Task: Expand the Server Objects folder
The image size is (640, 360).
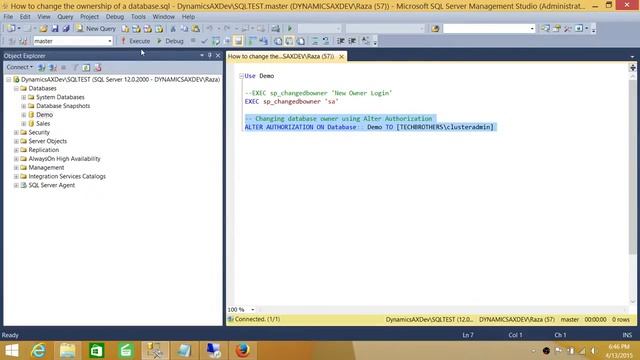Action: coord(16,141)
